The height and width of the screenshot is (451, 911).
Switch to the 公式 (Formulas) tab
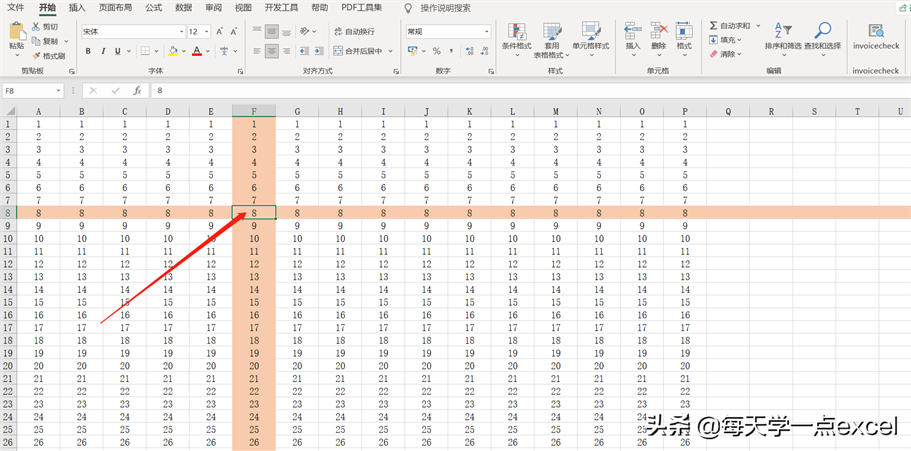153,7
